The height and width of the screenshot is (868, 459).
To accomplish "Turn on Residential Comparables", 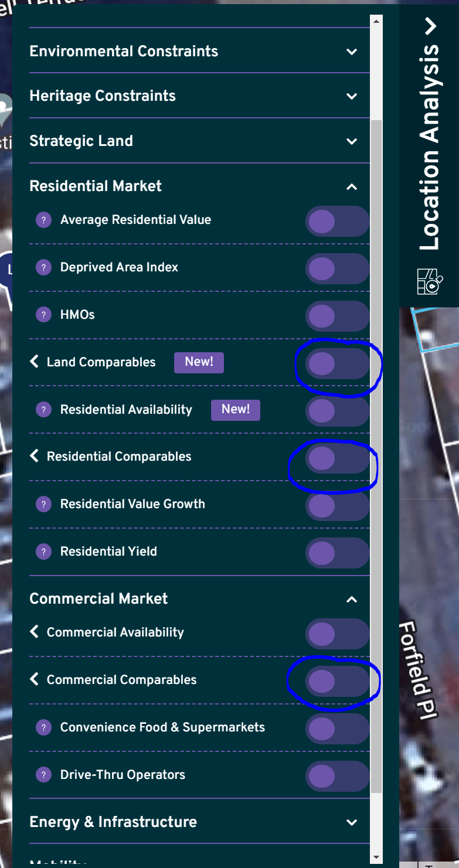I will pos(338,458).
